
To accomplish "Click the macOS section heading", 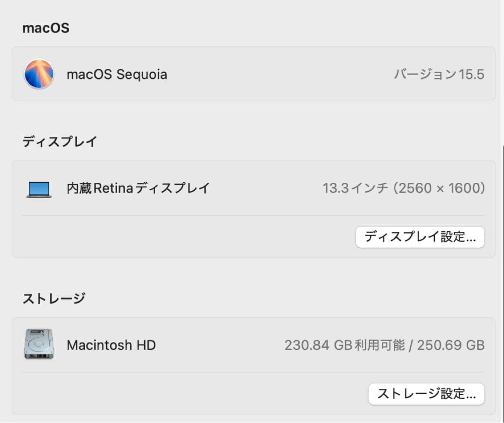I will tap(45, 28).
